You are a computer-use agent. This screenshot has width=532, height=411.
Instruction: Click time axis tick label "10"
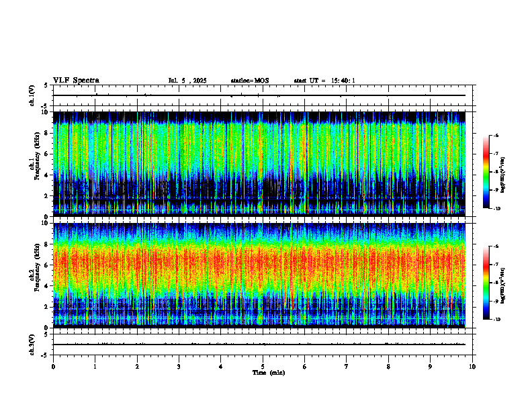click(472, 367)
